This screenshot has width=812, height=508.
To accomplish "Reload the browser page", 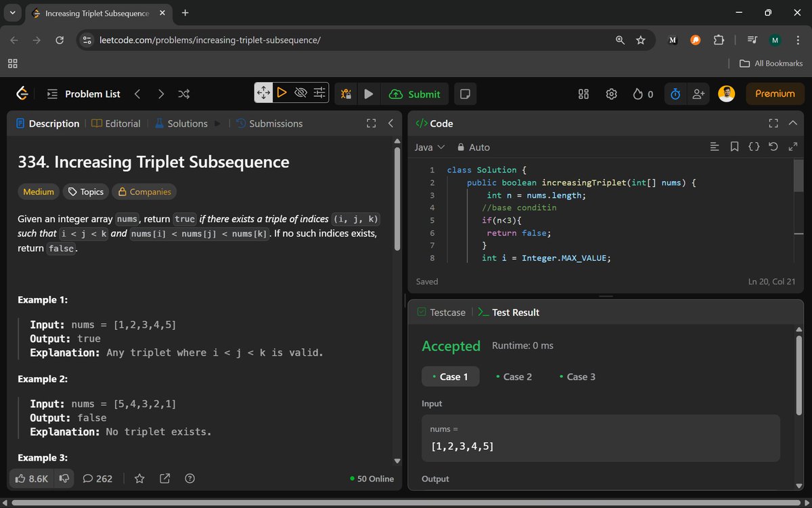I will pos(60,40).
